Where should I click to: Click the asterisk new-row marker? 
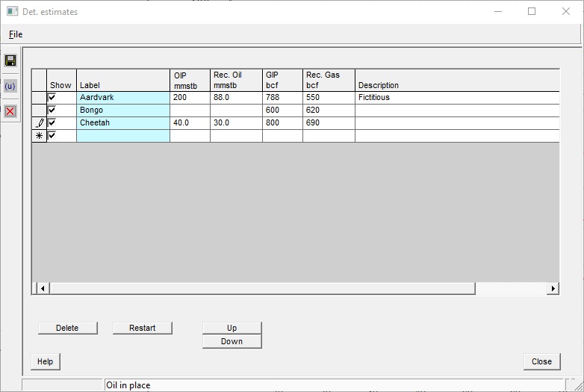[40, 136]
